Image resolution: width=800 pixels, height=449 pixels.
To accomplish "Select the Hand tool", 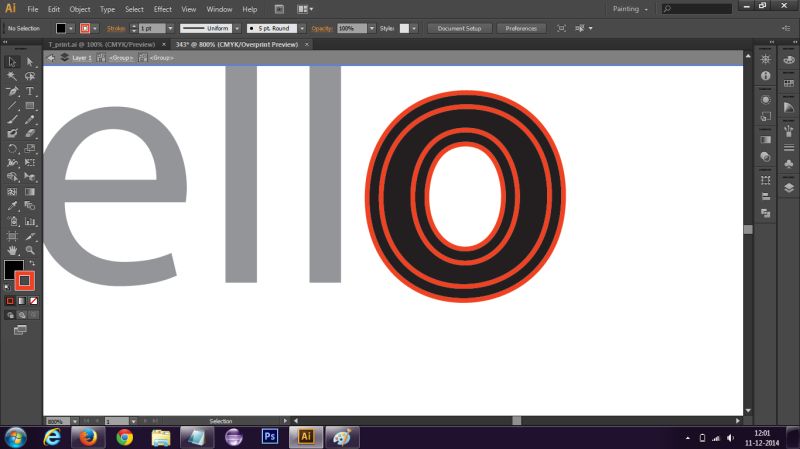I will click(12, 251).
